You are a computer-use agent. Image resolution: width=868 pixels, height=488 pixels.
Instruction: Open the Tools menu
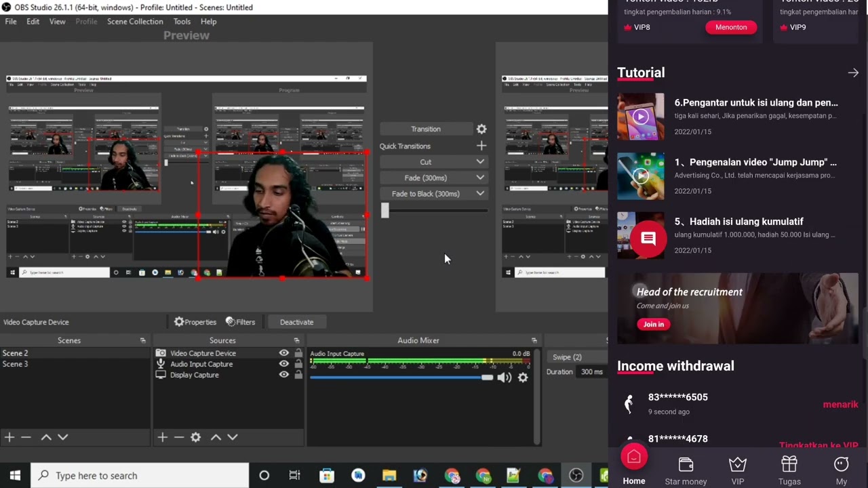click(182, 22)
